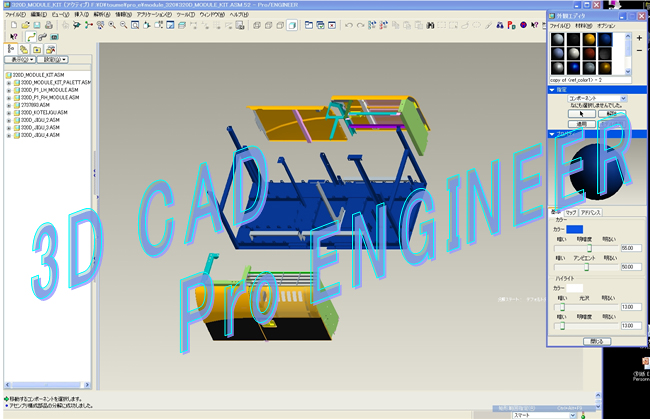Click the Print icon in toolbar
The image size is (650, 419).
[x=49, y=25]
